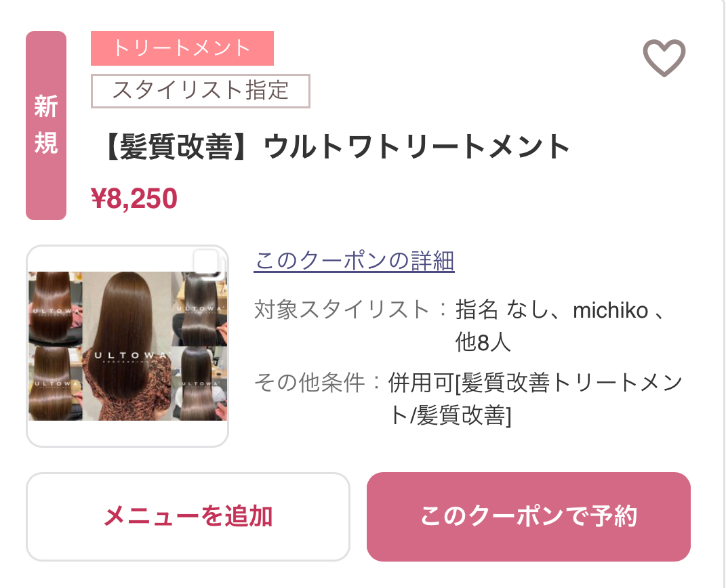
Task: Open the large center long-hair photo
Action: tap(127, 346)
